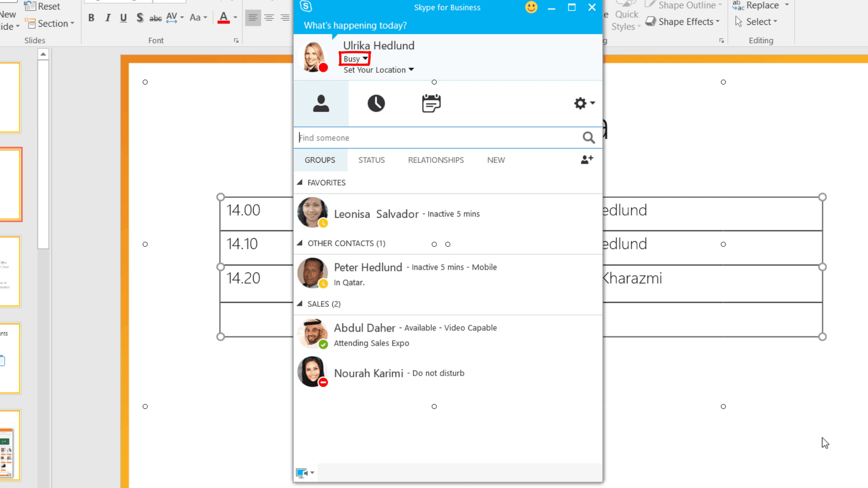Viewport: 868px width, 488px height.
Task: Click the Reset slide button in PowerPoint
Action: pyautogui.click(x=42, y=7)
